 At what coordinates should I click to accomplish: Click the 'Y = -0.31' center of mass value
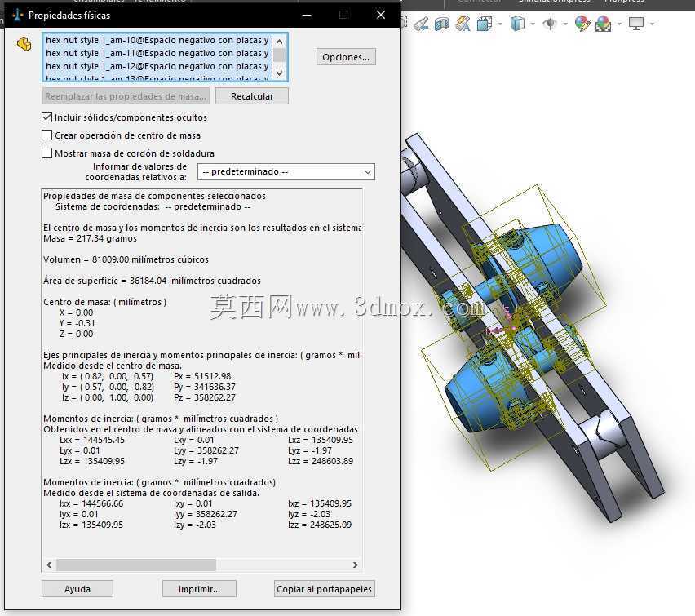pos(77,323)
